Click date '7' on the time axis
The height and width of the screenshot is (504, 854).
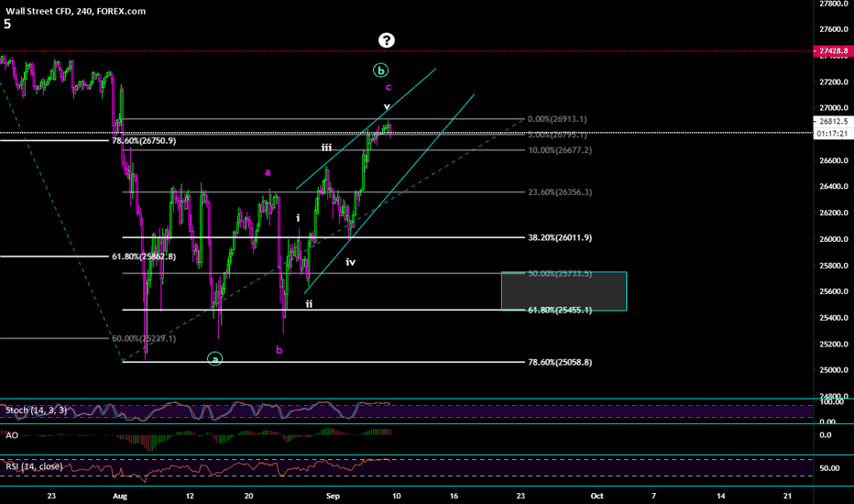(x=653, y=496)
